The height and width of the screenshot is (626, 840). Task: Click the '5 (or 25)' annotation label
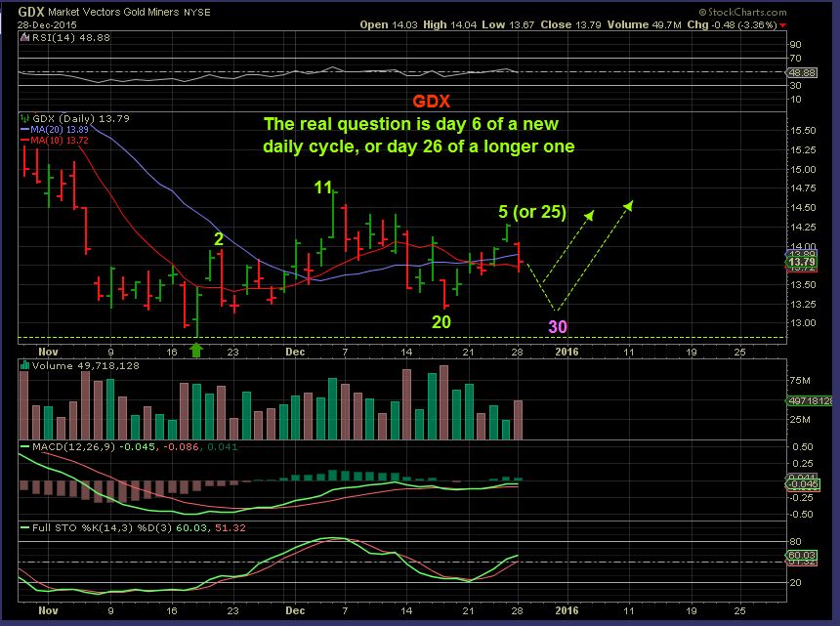tap(532, 212)
